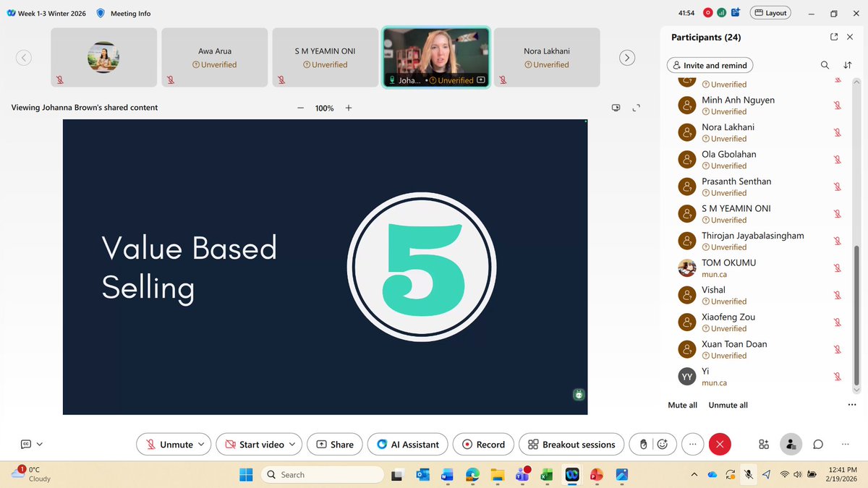The height and width of the screenshot is (488, 868).
Task: Open the Participants panel icon
Action: [791, 444]
